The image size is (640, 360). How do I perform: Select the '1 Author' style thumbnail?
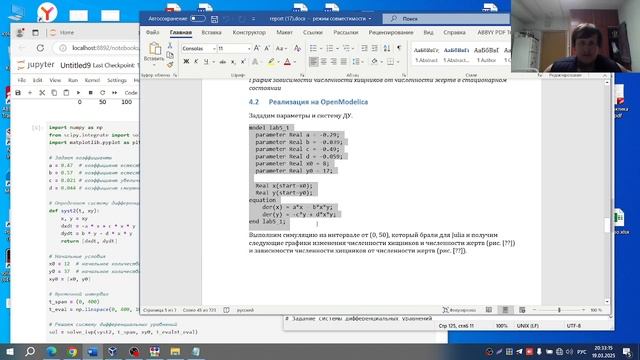tap(487, 55)
